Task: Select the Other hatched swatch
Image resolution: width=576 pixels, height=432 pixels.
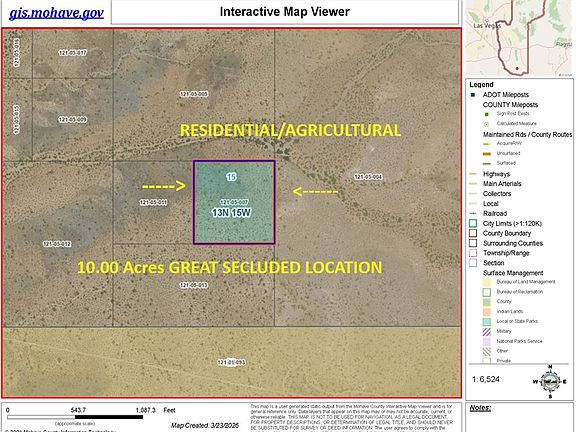Action: point(487,352)
